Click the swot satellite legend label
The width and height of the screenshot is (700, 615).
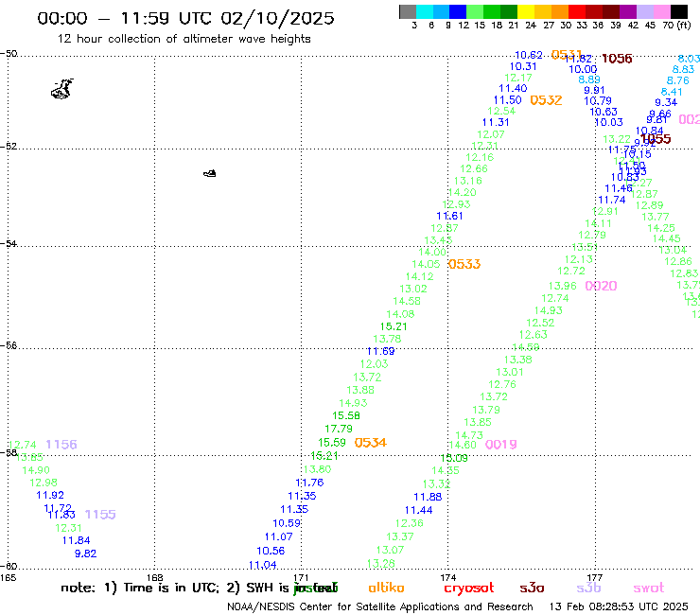(x=649, y=589)
